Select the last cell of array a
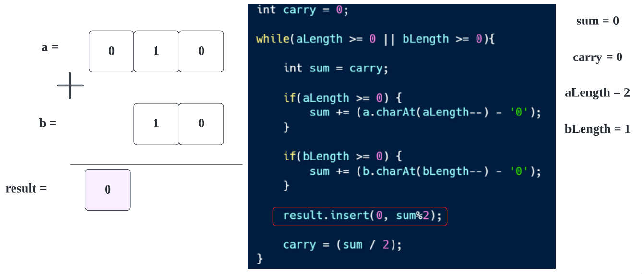The width and height of the screenshot is (644, 274). click(x=201, y=51)
